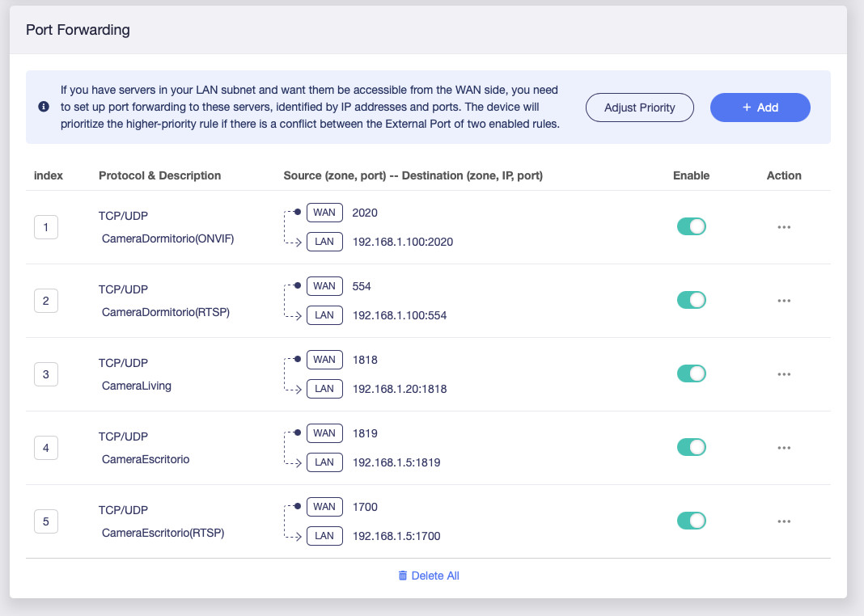Click the CameraLiving description text
Image resolution: width=864 pixels, height=616 pixels.
coord(136,386)
